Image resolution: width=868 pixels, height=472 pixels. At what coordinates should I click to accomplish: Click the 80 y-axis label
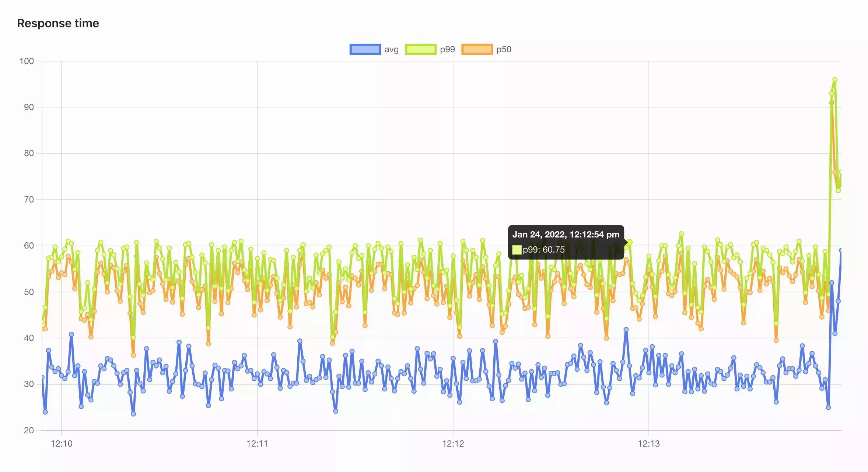pos(29,153)
